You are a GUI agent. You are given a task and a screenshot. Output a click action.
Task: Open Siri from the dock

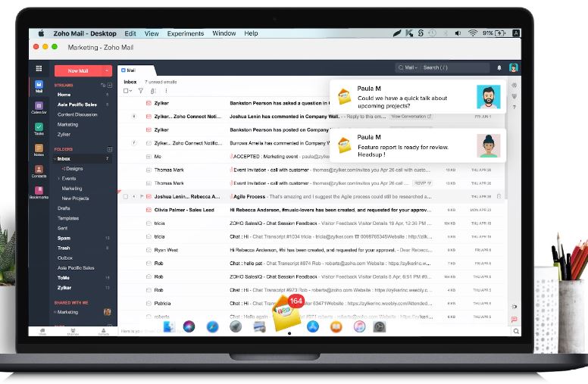click(189, 326)
